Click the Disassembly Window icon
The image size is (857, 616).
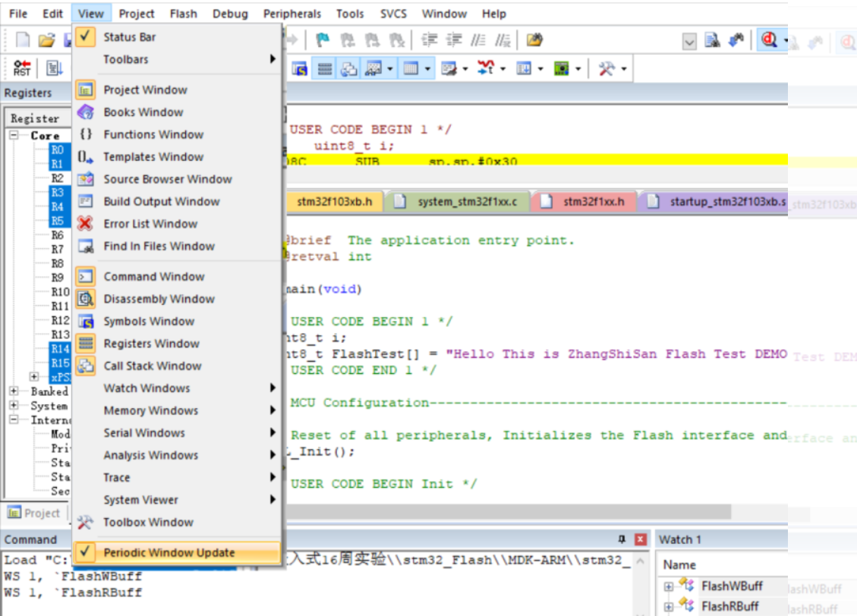[x=85, y=299]
